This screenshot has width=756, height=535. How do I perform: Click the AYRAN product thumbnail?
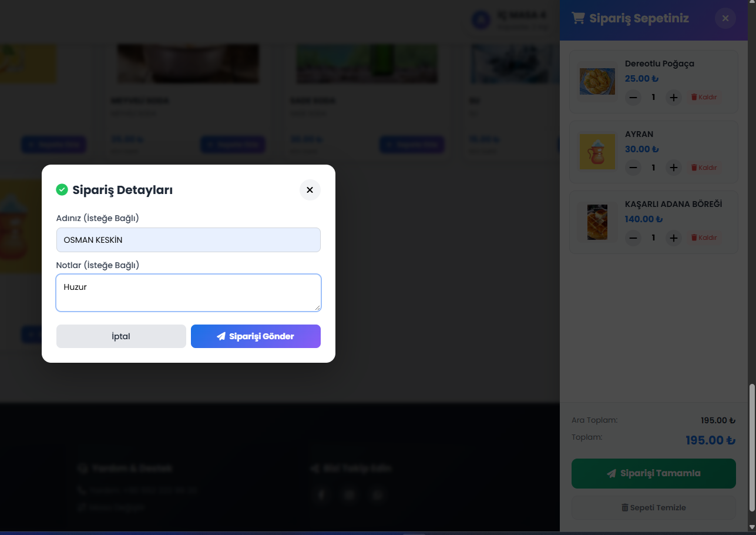(597, 152)
